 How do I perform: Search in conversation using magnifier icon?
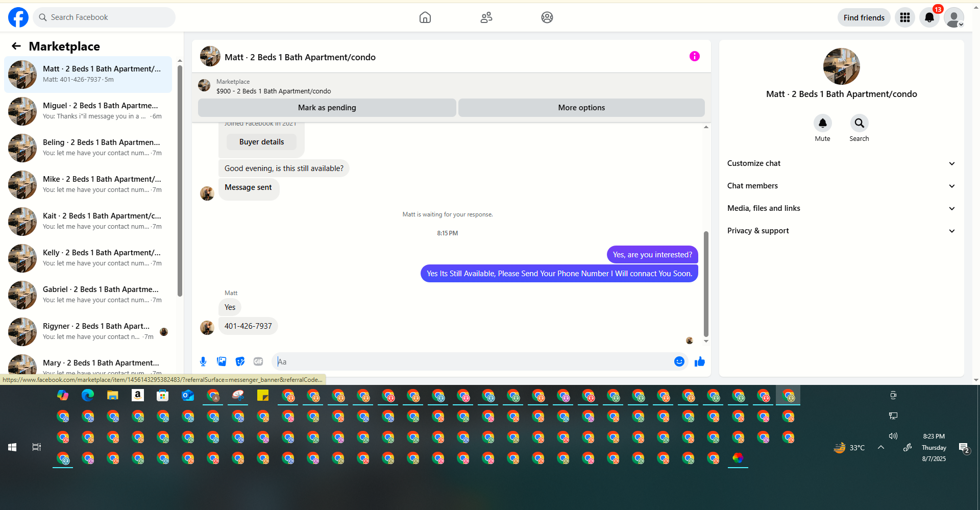click(x=860, y=123)
